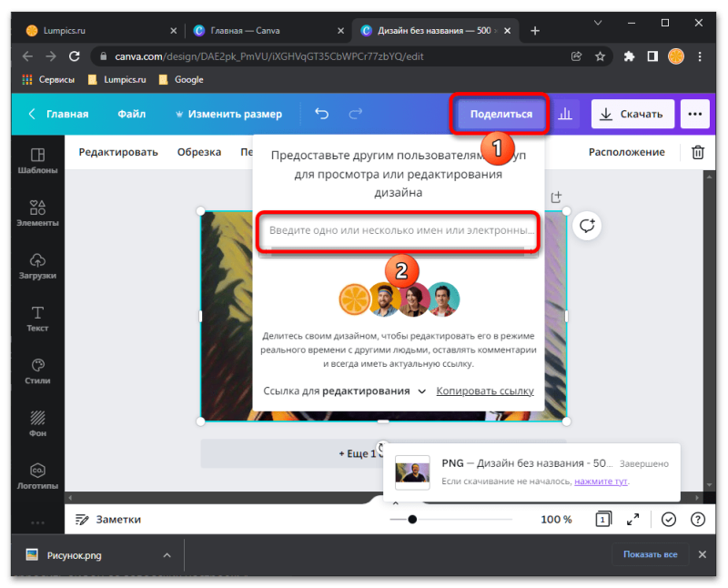Enter fullscreen presentation mode icon
728x588 pixels.
(632, 519)
